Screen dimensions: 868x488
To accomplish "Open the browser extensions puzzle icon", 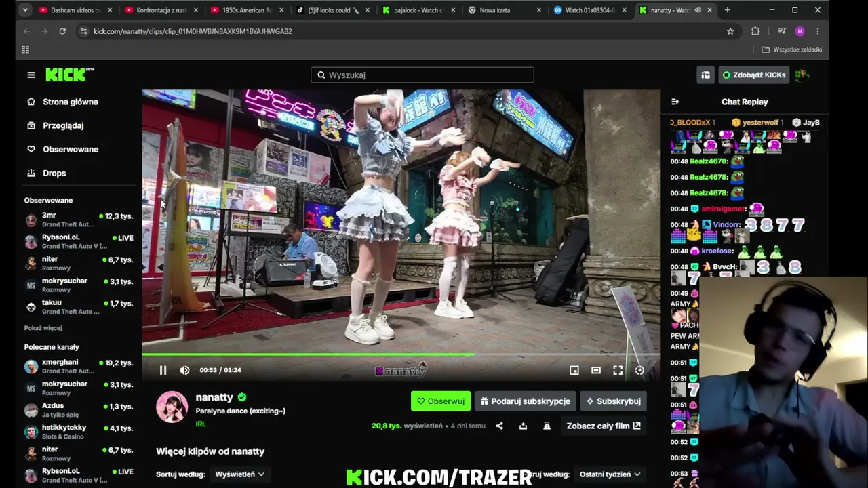I will pos(755,31).
